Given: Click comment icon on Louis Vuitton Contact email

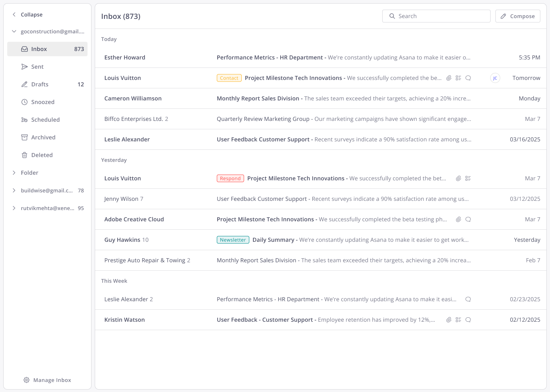Looking at the screenshot, I should pyautogui.click(x=468, y=78).
